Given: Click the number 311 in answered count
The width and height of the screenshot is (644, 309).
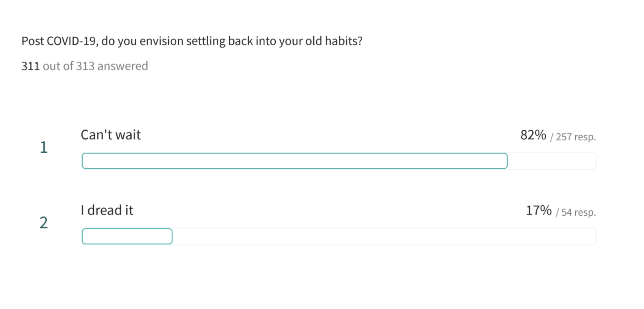Looking at the screenshot, I should [30, 66].
